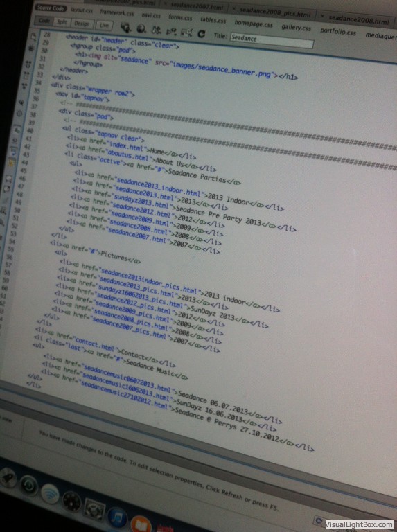Close the seadance2008_pics.html tab with its x
The width and height of the screenshot is (397, 532).
pos(234,9)
